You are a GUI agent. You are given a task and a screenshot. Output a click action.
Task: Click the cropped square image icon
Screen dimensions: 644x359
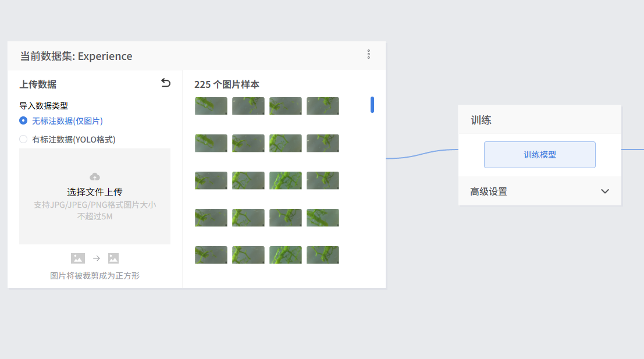pos(113,258)
